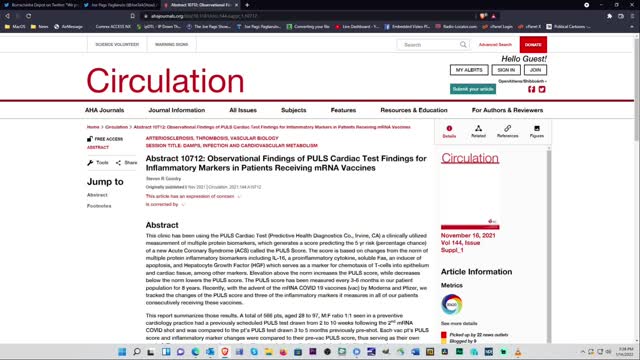Open the Tools wrench menu

point(98,162)
